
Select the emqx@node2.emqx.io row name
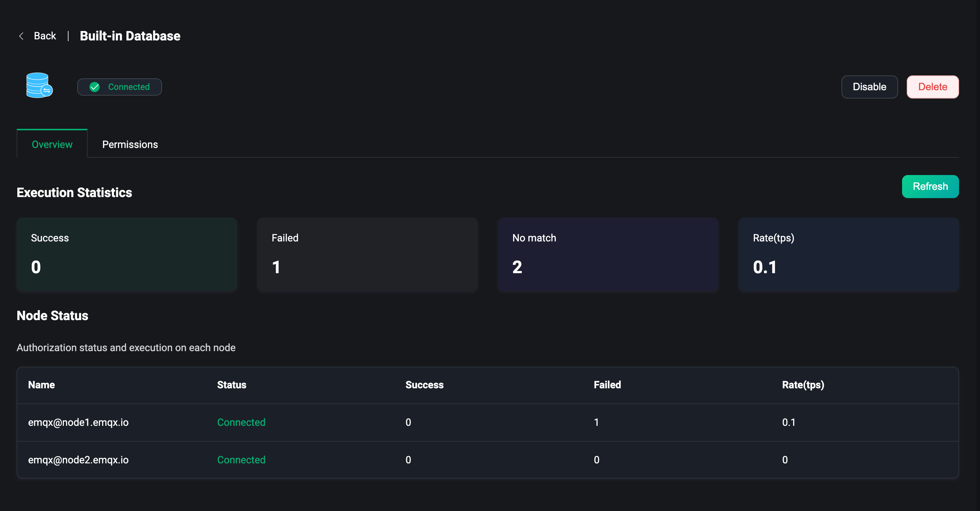click(x=78, y=460)
